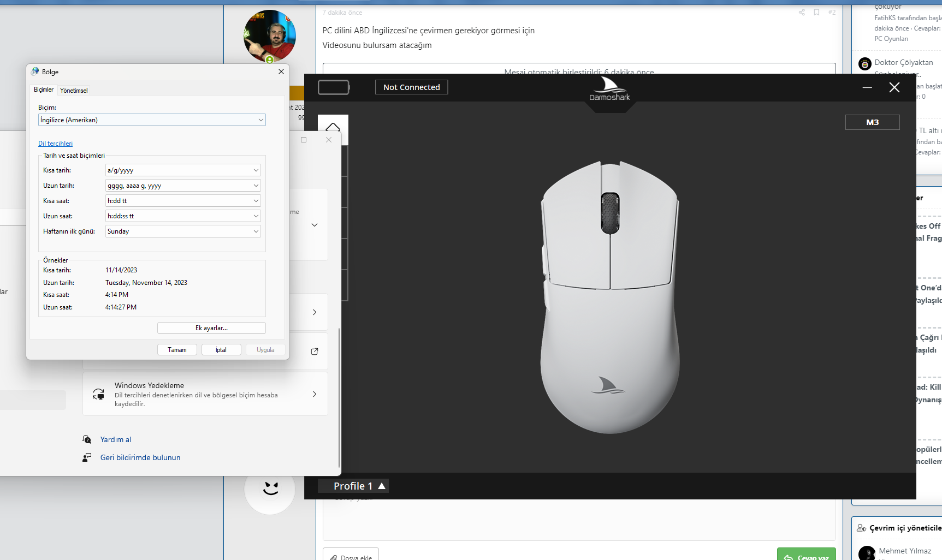Click Doktor Çölyaktan's avatar icon

tap(865, 64)
